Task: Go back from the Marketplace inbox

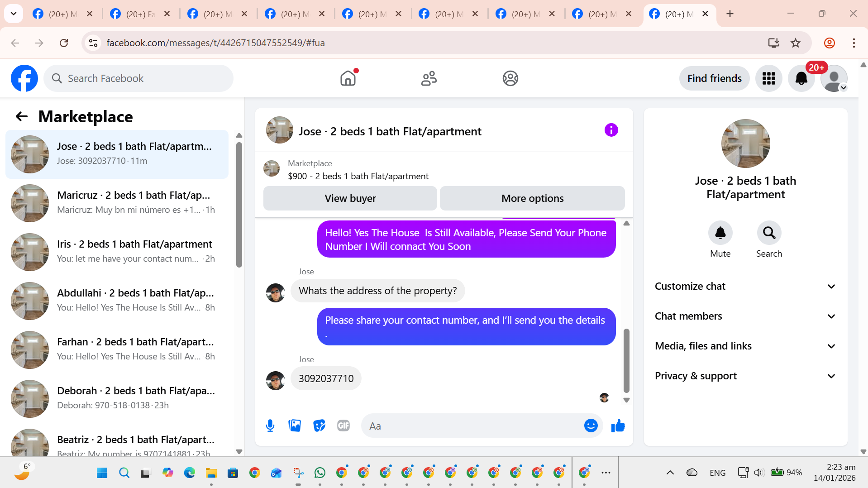Action: tap(22, 116)
